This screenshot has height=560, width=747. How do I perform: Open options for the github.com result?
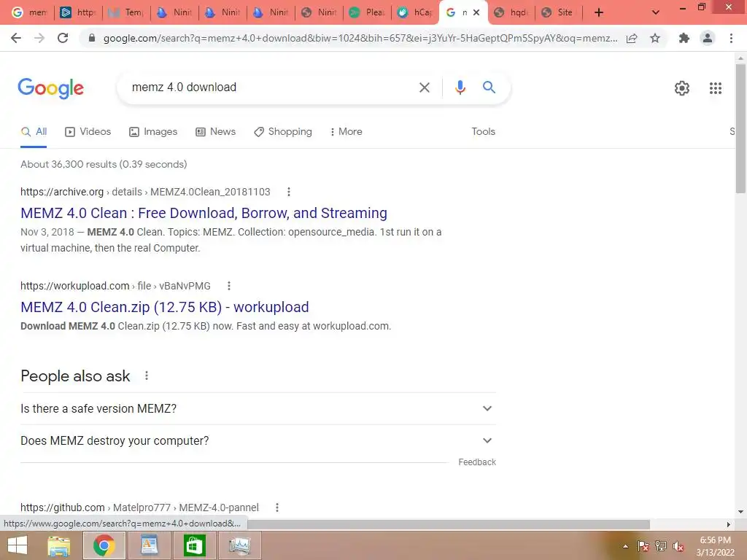[x=277, y=507]
